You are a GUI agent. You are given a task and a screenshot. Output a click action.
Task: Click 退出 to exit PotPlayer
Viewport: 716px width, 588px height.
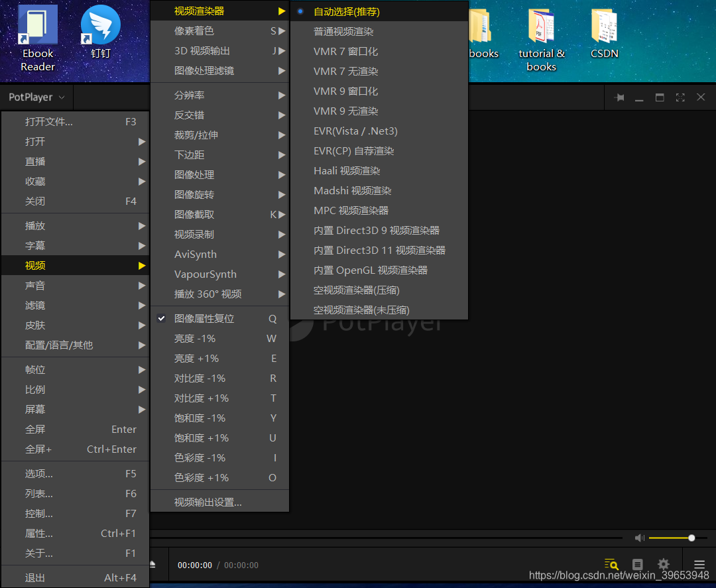76,577
